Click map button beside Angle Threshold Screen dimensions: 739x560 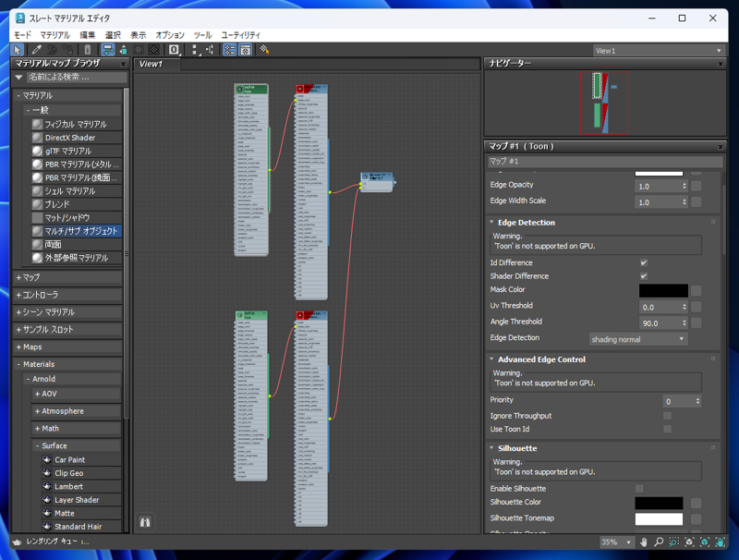click(697, 323)
